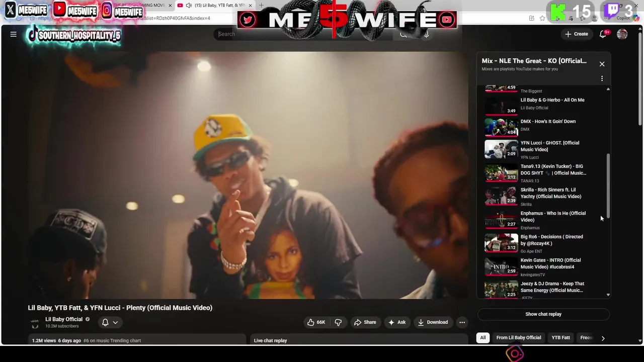Open #6 on music Trending chart link
Viewport: 644px width, 362px height.
click(112, 340)
